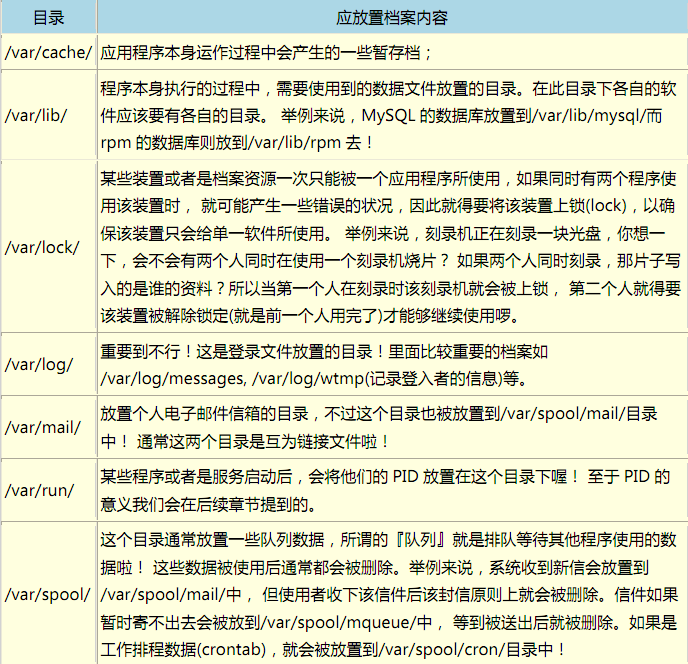
Task: Click the /var/spool/ description mentioning crontab
Action: pyautogui.click(x=392, y=594)
